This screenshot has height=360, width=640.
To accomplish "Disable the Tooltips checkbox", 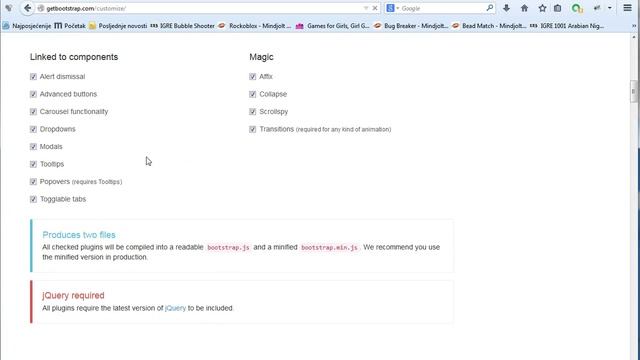I will pos(33,164).
